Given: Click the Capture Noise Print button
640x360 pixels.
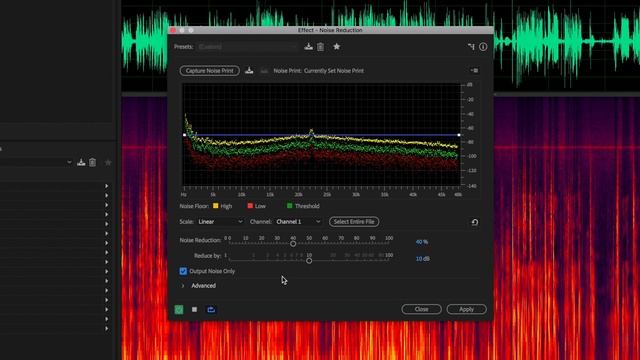Looking at the screenshot, I should (x=209, y=71).
